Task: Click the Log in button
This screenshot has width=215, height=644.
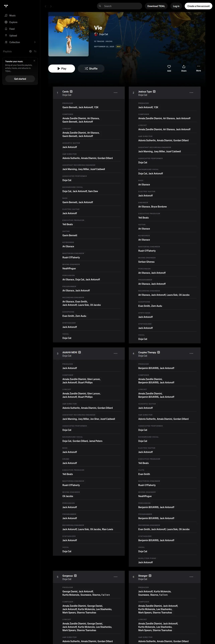Action: (176, 6)
